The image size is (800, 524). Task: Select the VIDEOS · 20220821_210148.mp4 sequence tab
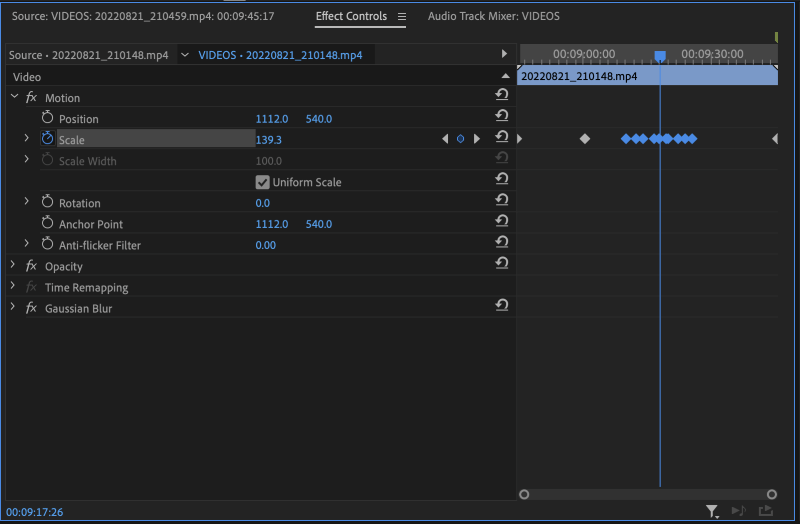280,55
